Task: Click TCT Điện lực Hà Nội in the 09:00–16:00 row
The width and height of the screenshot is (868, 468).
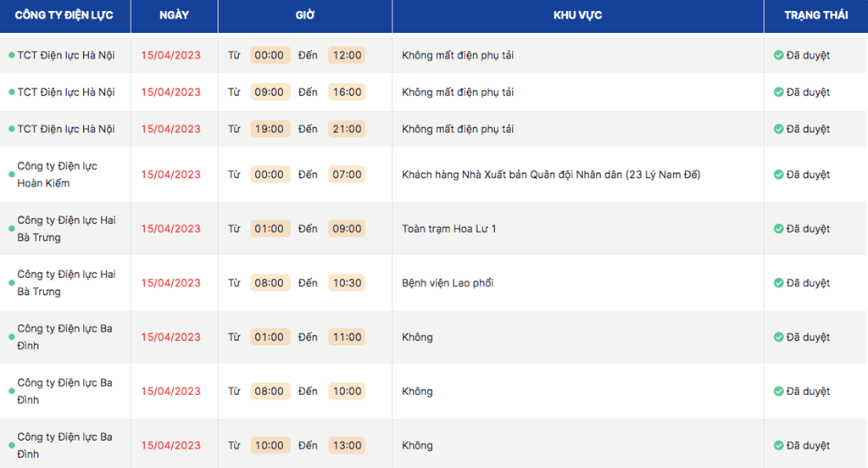Action: click(66, 92)
